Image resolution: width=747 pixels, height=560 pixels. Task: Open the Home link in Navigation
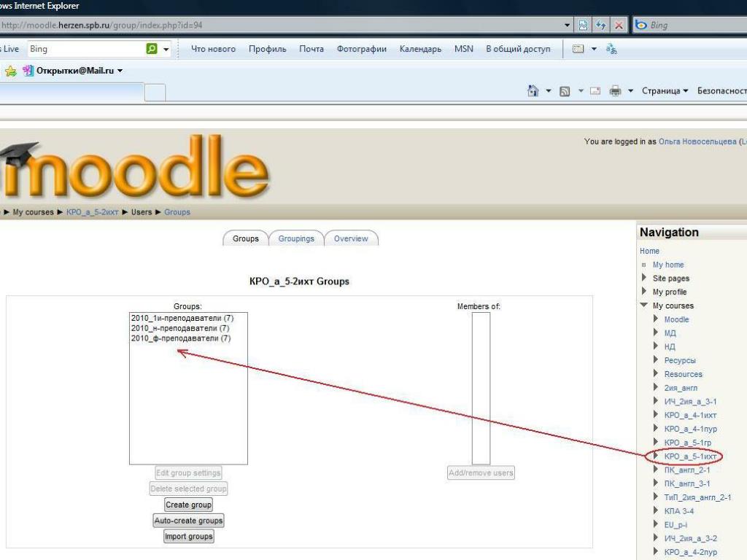pyautogui.click(x=649, y=251)
